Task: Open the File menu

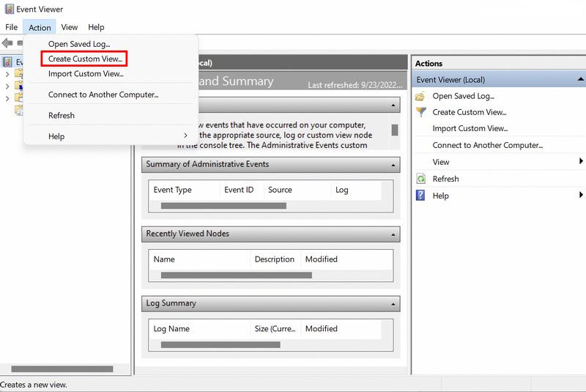Action: click(11, 28)
